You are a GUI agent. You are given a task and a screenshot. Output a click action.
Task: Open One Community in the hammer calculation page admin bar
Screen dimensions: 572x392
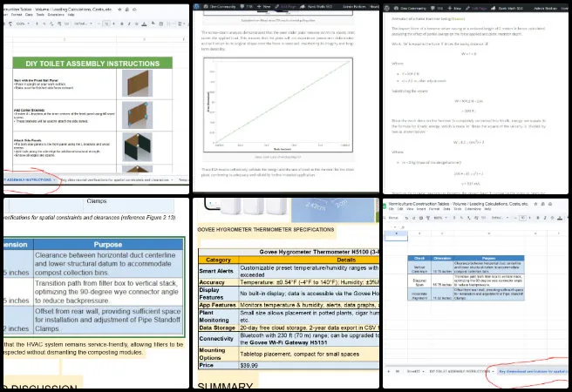[x=410, y=8]
